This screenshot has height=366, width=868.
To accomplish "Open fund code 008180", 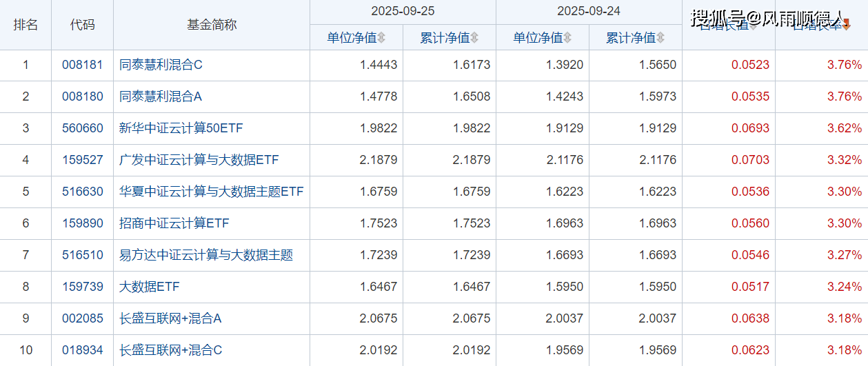I will pyautogui.click(x=82, y=96).
